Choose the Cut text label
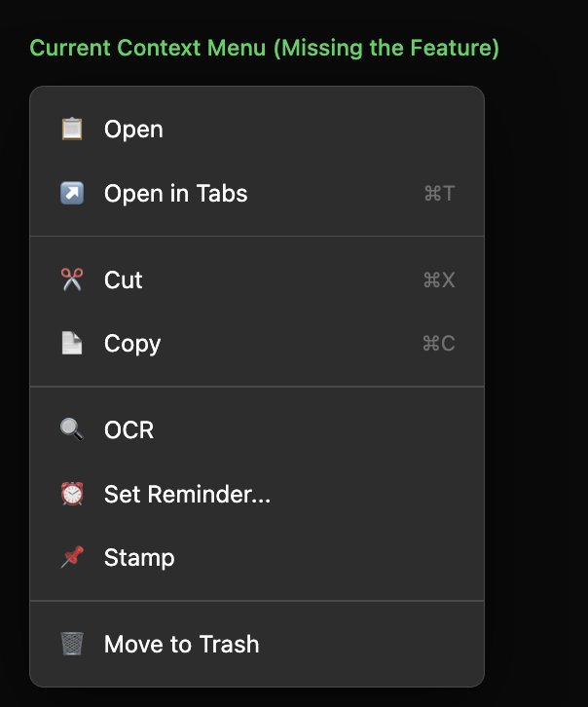588x707 pixels. pos(124,280)
